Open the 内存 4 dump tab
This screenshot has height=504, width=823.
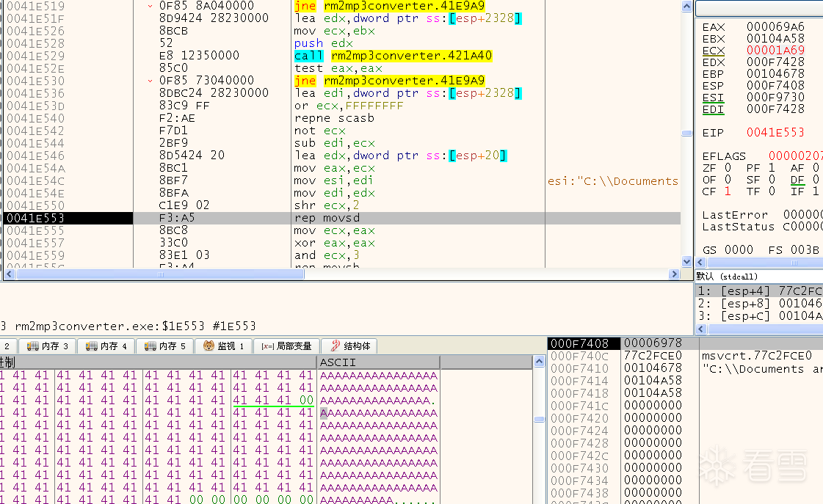[x=106, y=346]
